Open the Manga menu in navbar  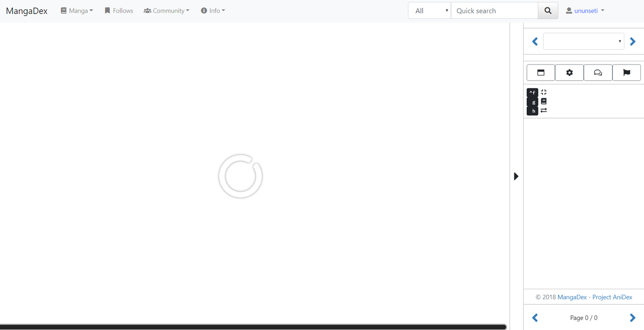(77, 11)
